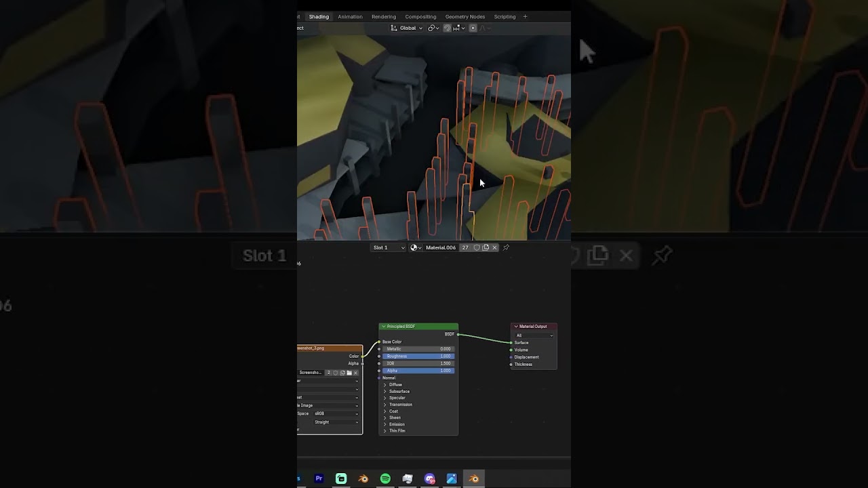
Task: Toggle fake user shield for Material.006
Action: (x=477, y=247)
